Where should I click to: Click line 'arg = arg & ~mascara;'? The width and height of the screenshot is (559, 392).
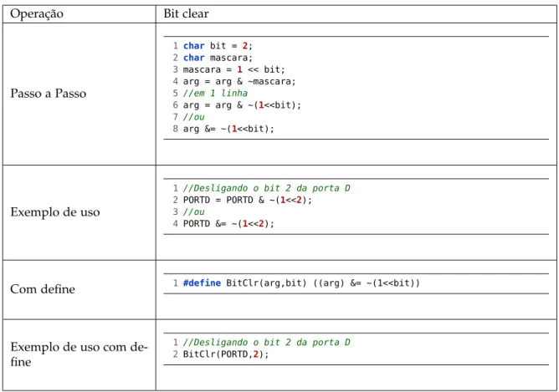(x=239, y=82)
